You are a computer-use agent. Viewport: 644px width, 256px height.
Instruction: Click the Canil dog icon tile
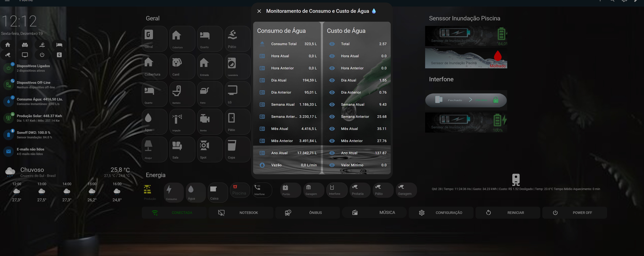[182, 66]
